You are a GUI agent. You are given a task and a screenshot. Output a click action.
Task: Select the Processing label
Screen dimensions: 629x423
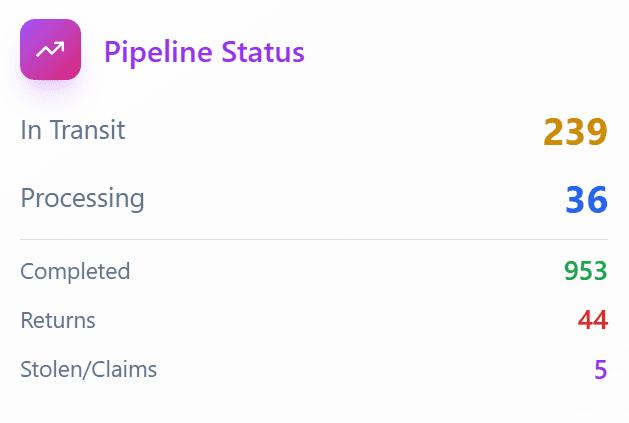(x=82, y=198)
